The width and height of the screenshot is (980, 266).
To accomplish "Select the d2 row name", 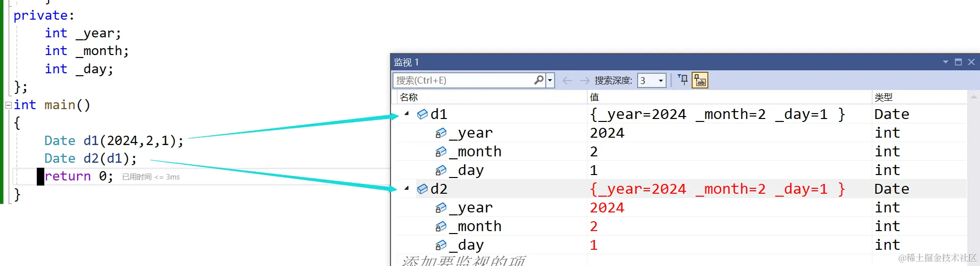I will click(x=439, y=189).
